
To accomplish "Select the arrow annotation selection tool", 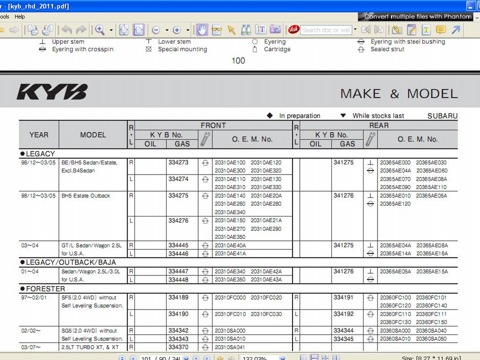I will point(231,30).
